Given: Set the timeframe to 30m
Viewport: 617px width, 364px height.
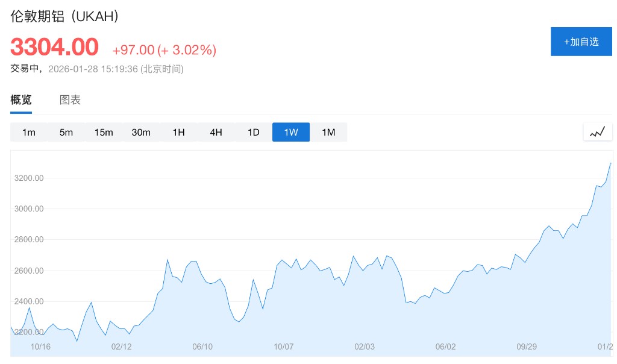Looking at the screenshot, I should pos(141,132).
